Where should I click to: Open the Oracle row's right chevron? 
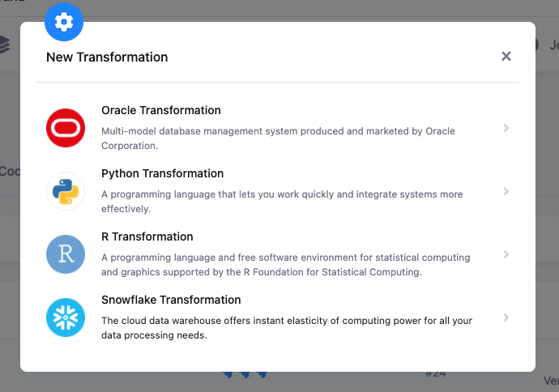point(506,128)
